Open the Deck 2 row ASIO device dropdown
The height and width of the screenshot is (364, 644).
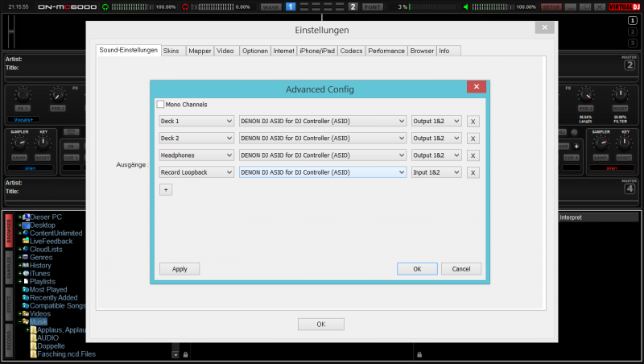pyautogui.click(x=323, y=139)
